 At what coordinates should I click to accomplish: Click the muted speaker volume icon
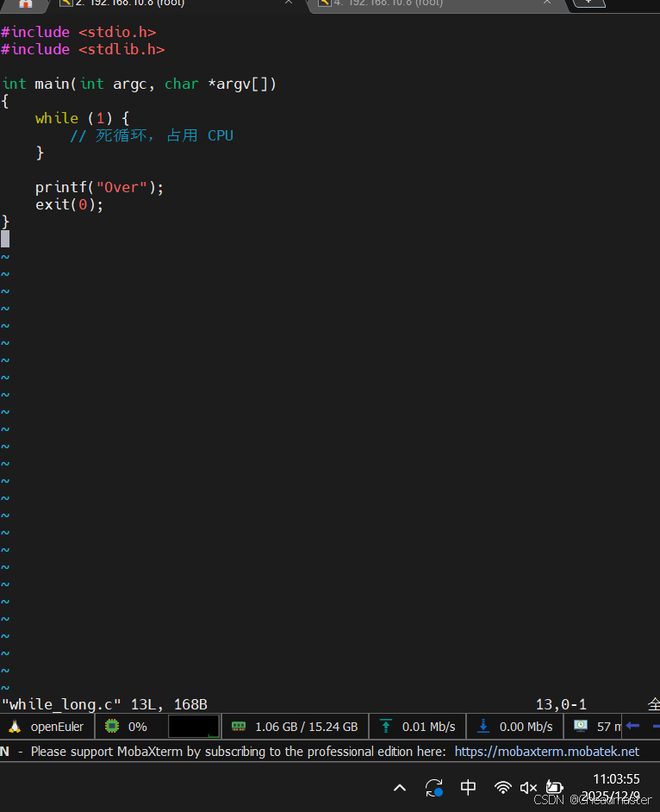(528, 788)
